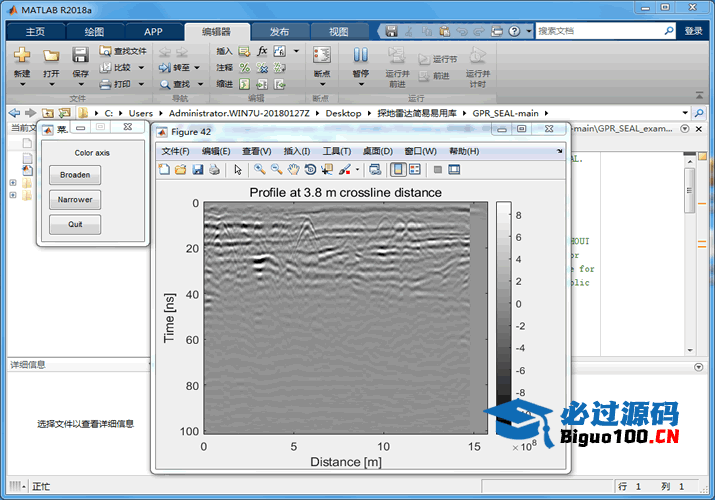This screenshot has height=500, width=715.
Task: Toggle the insert legend button
Action: pos(415,170)
